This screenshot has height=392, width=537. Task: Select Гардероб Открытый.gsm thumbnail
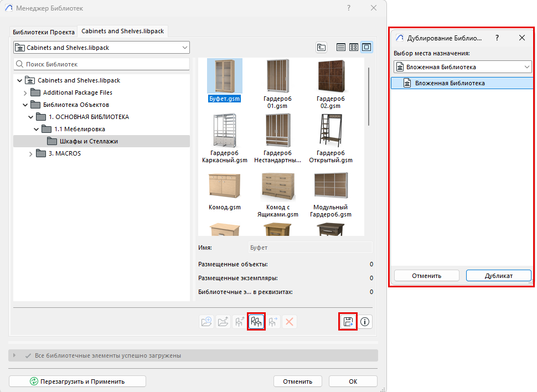point(331,138)
